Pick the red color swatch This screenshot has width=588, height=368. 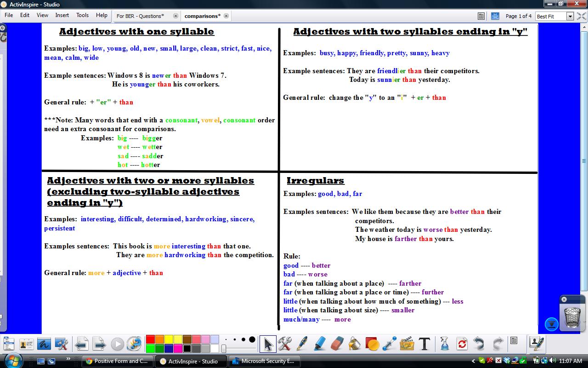coord(150,340)
